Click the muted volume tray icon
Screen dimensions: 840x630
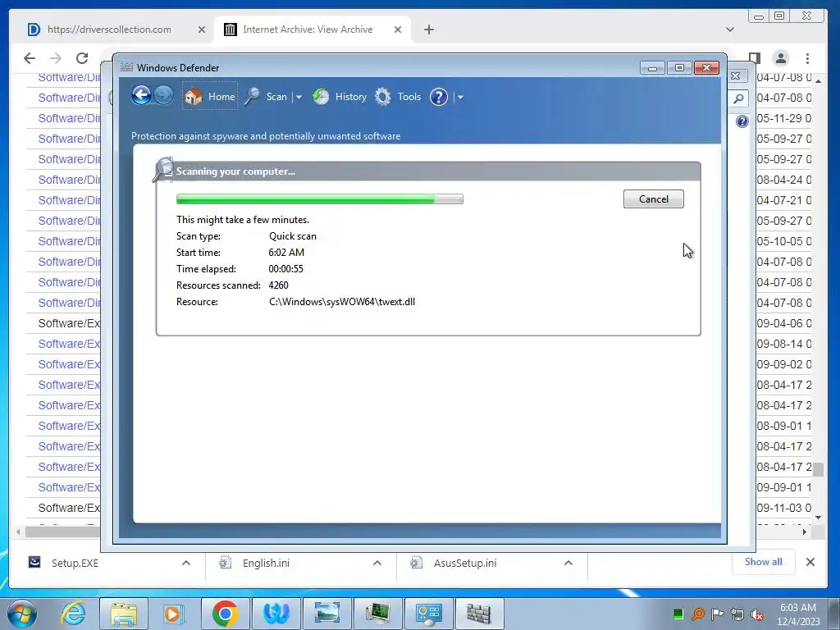[x=757, y=614]
